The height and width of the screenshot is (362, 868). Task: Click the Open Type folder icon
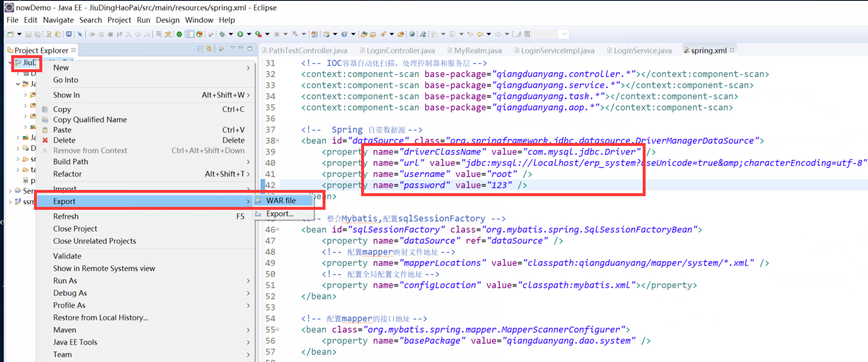364,34
